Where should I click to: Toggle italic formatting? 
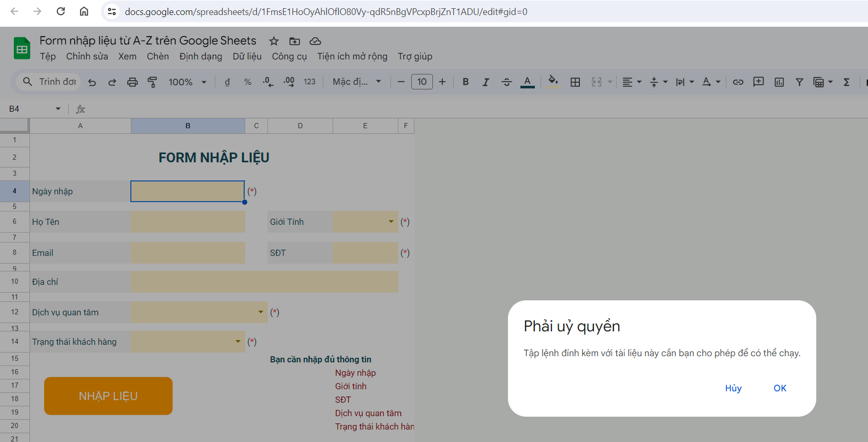(x=486, y=82)
